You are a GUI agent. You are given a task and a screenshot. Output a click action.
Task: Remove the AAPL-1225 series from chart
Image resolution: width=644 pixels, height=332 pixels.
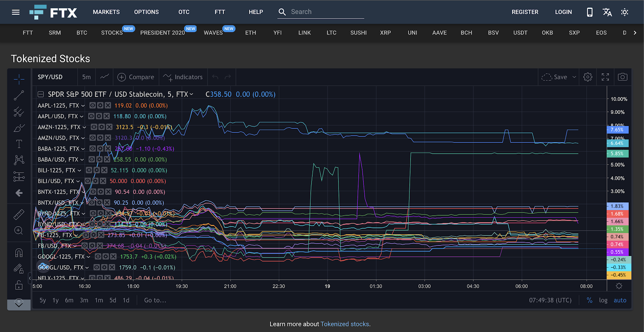(x=108, y=105)
